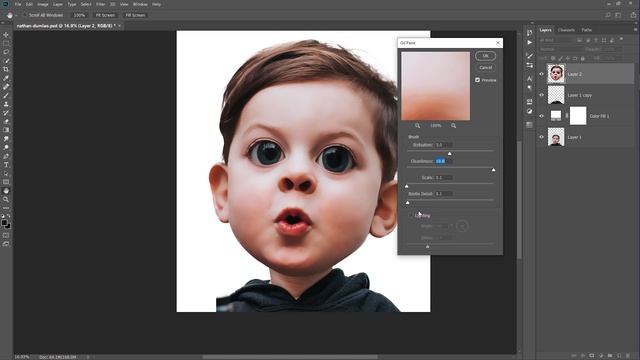Viewport: 640px width, 360px height.
Task: Click the Stylization value field
Action: 443,145
